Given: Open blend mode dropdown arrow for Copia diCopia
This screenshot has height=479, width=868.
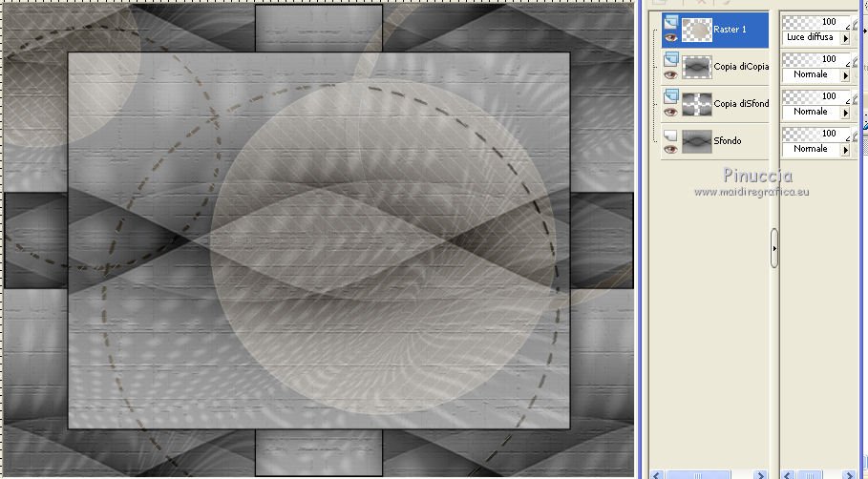Looking at the screenshot, I should 845,75.
